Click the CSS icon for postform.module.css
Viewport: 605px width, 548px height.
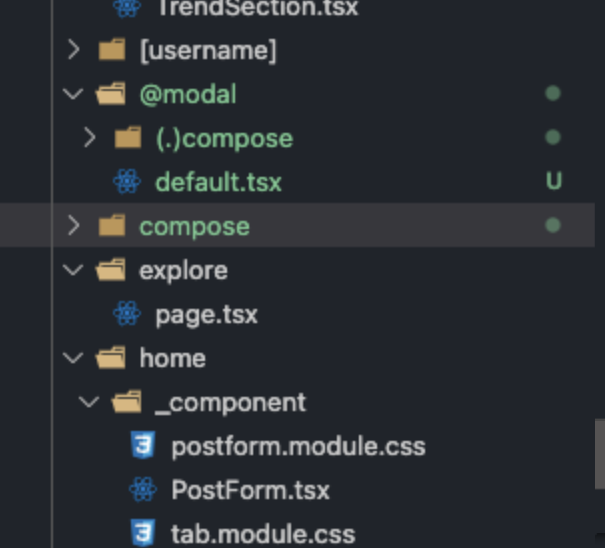pos(143,445)
